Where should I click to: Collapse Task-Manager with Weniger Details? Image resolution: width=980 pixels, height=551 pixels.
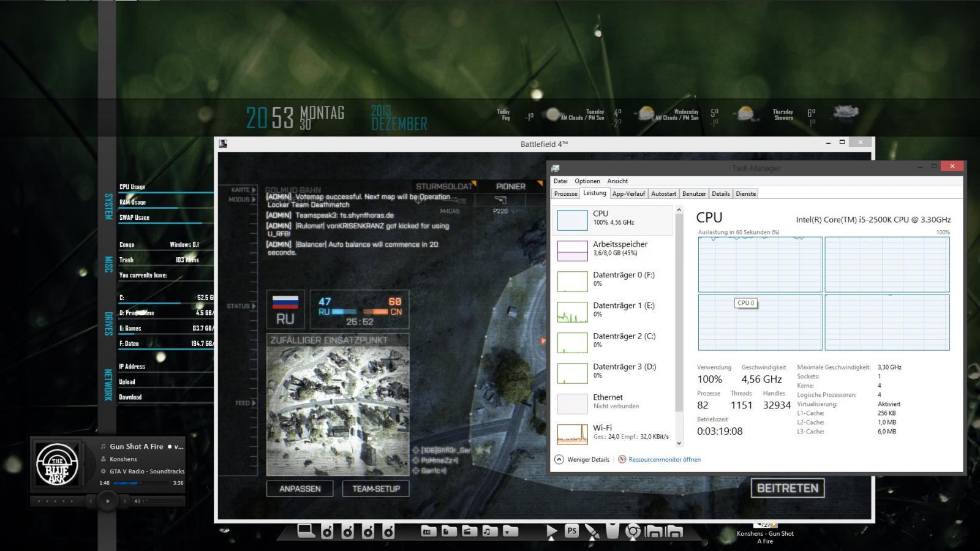tap(582, 459)
